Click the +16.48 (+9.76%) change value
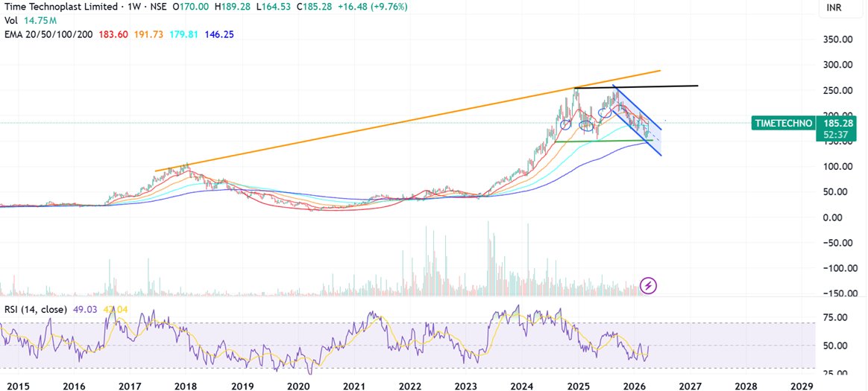 (x=374, y=7)
